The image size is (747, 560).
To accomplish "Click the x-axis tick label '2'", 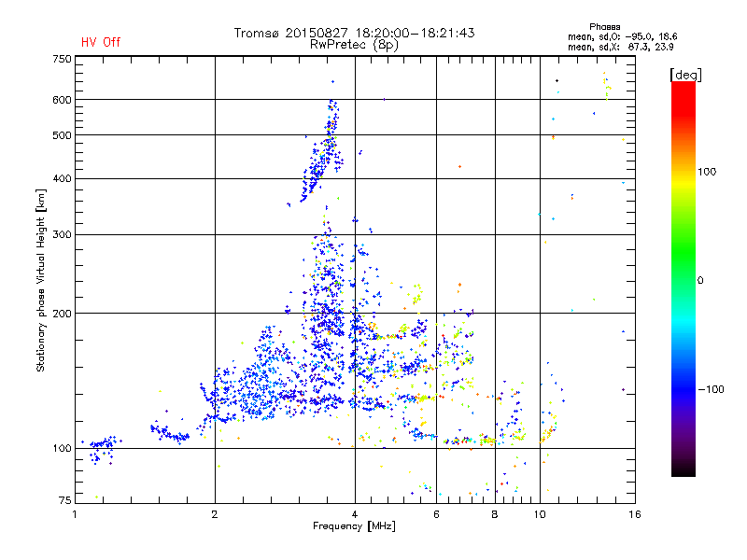I will (215, 514).
